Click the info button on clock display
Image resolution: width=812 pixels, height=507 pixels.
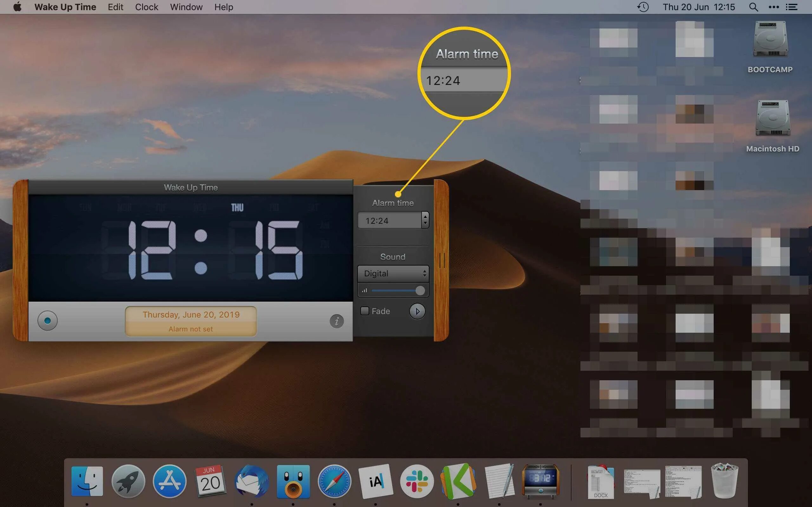[x=336, y=320]
